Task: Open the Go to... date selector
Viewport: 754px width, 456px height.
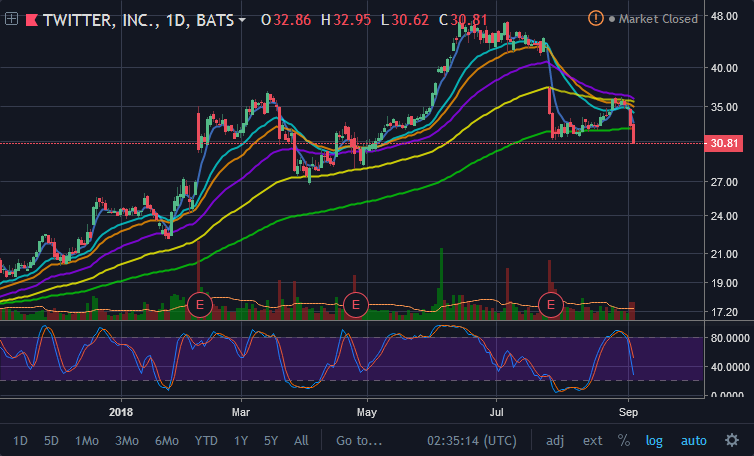Action: point(359,441)
